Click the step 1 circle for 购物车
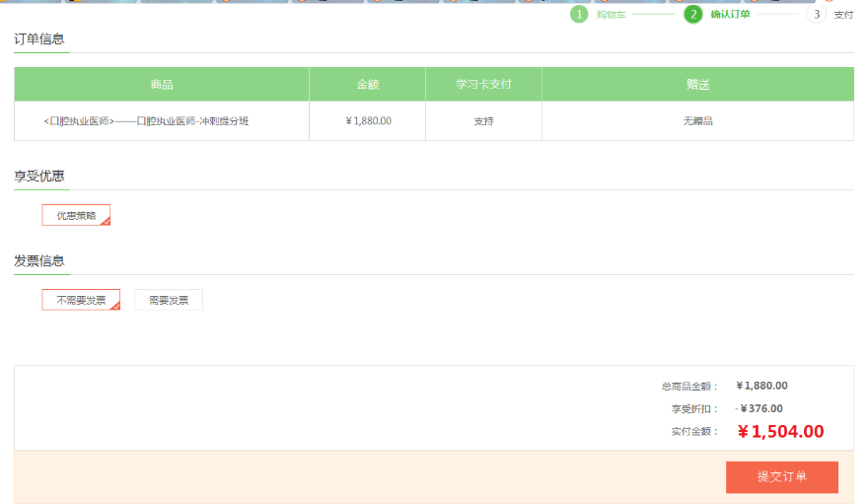The width and height of the screenshot is (867, 504). 578,14
